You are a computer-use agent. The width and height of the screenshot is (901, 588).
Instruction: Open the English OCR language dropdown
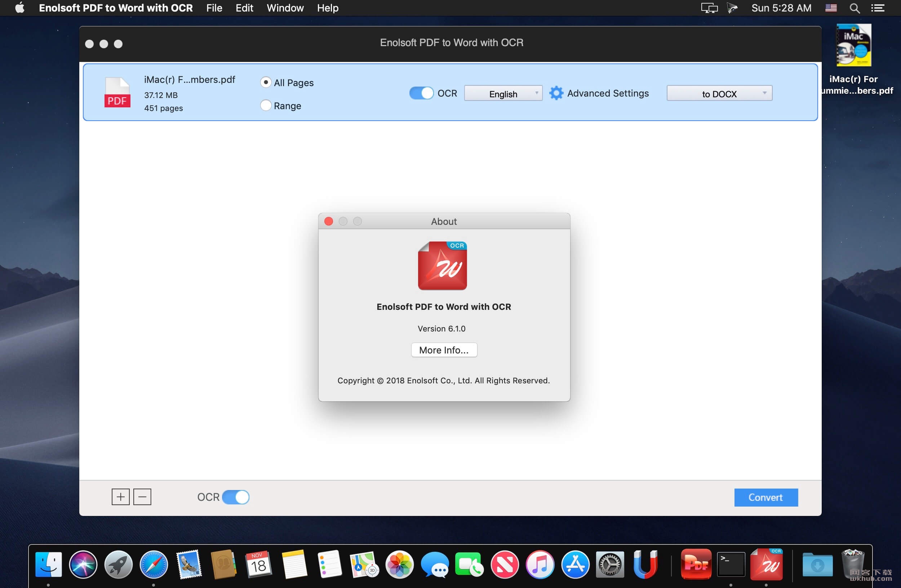click(x=503, y=93)
